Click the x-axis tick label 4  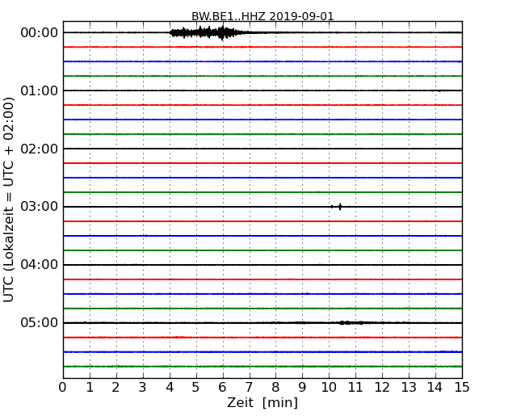170,387
